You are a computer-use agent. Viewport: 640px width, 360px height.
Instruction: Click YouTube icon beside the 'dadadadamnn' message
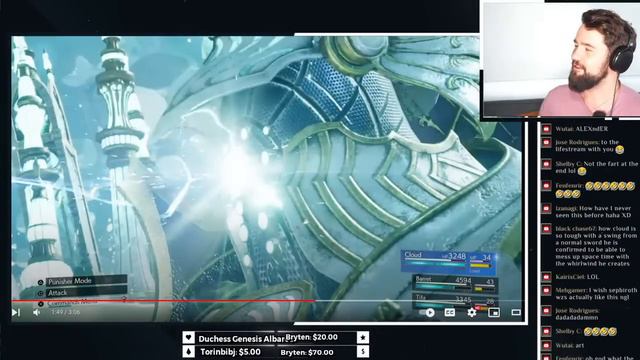pyautogui.click(x=546, y=311)
